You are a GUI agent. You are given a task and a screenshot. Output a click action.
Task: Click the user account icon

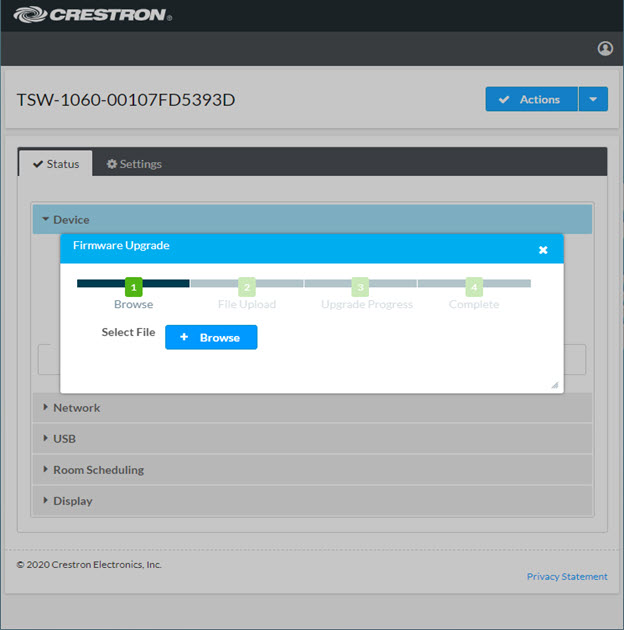point(604,48)
